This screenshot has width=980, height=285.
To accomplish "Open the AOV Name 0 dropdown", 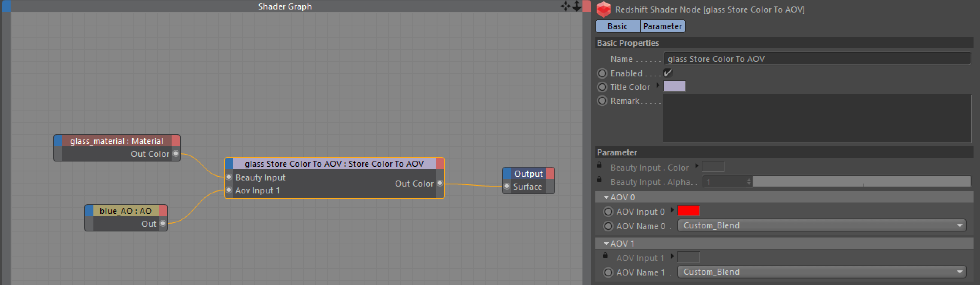I will (x=822, y=225).
